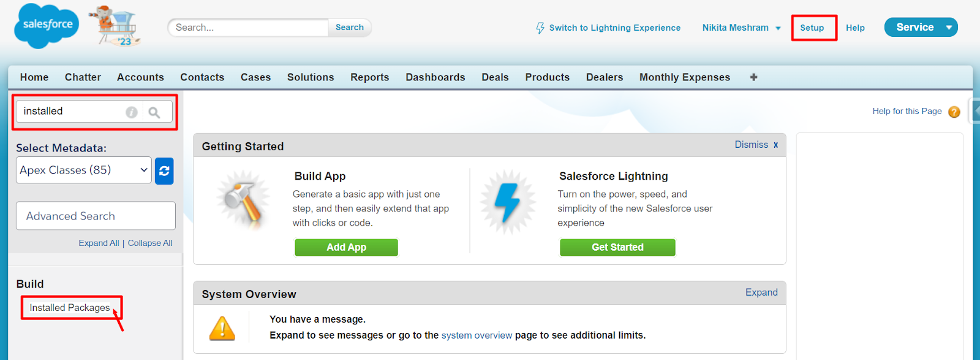Open the Chatter tab

[83, 77]
